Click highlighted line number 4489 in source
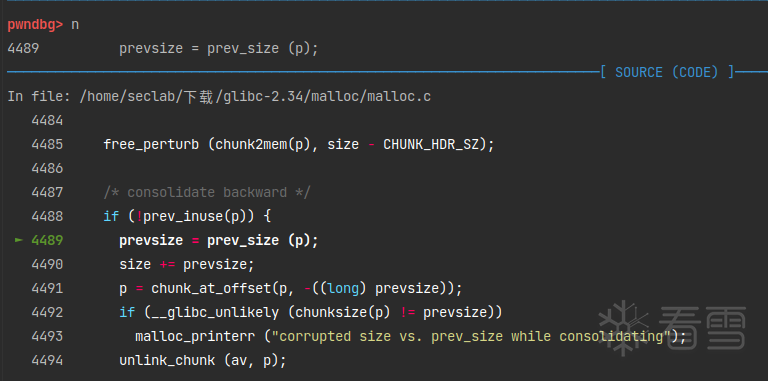 click(47, 240)
